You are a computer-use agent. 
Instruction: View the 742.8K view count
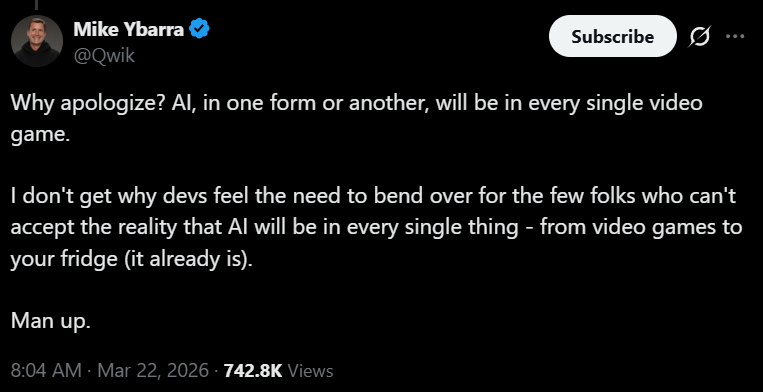click(x=253, y=371)
